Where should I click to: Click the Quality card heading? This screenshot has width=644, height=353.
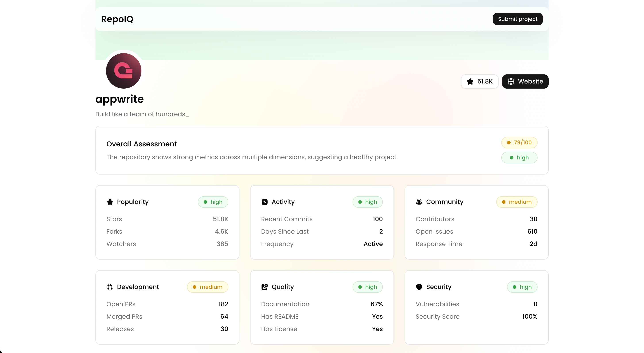pos(283,287)
